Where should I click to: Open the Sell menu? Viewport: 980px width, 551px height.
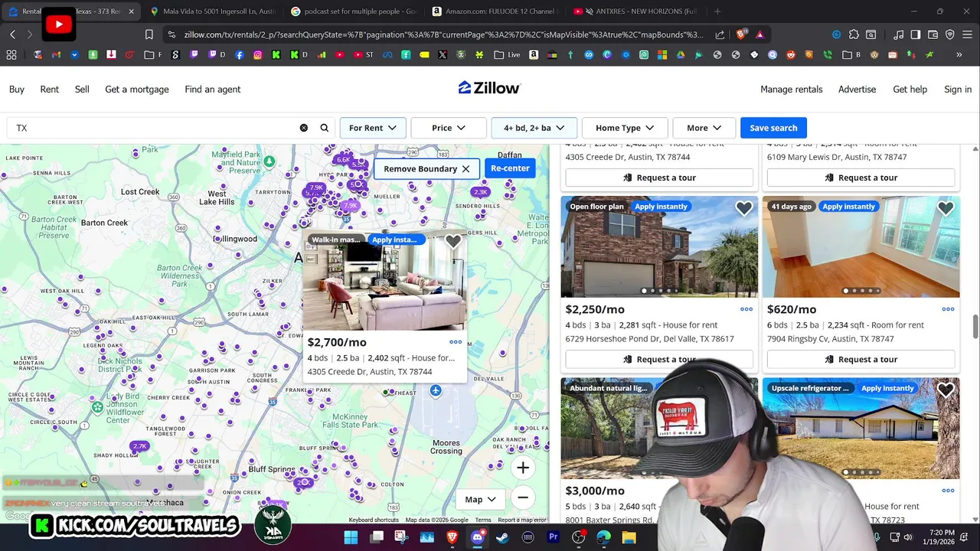[82, 89]
